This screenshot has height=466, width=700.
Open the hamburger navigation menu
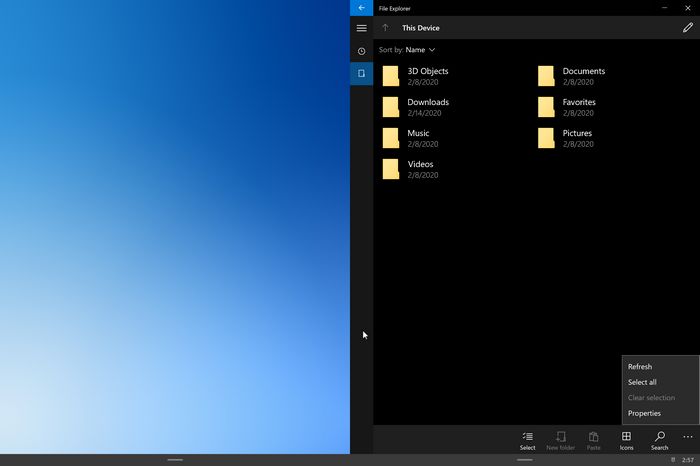coord(361,28)
